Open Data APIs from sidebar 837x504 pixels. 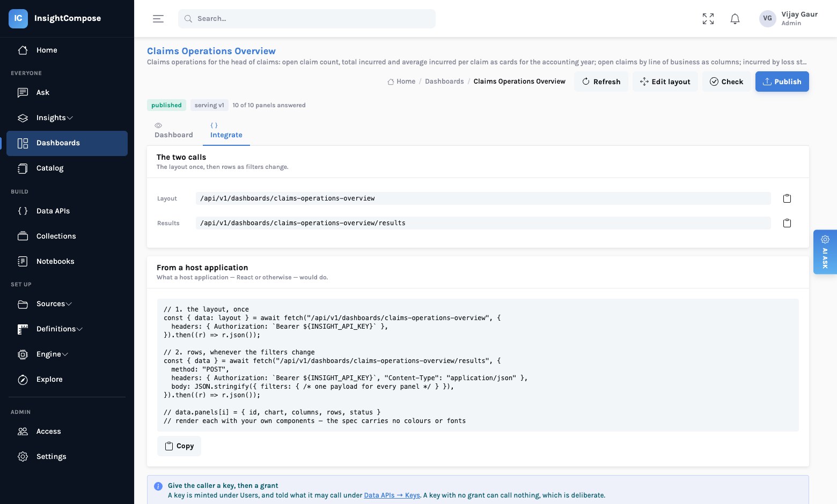pos(67,211)
